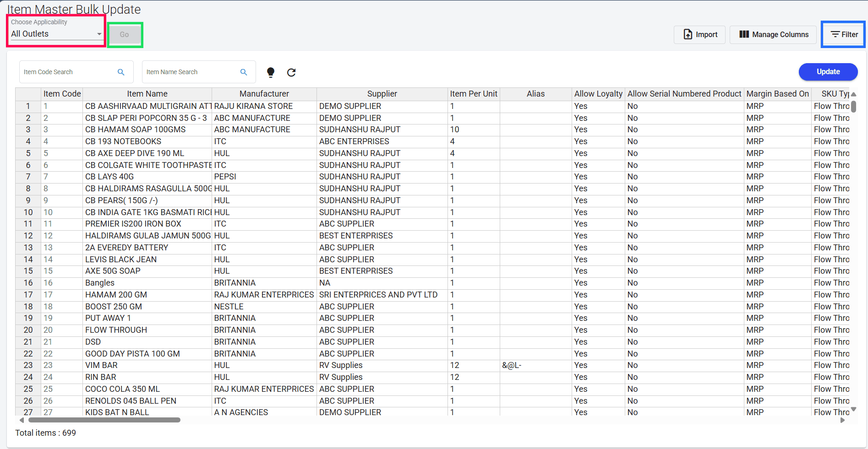Viewport: 868px width, 449px height.
Task: Select the CB HAMAM SOAP 100GMS cell
Action: (147, 130)
